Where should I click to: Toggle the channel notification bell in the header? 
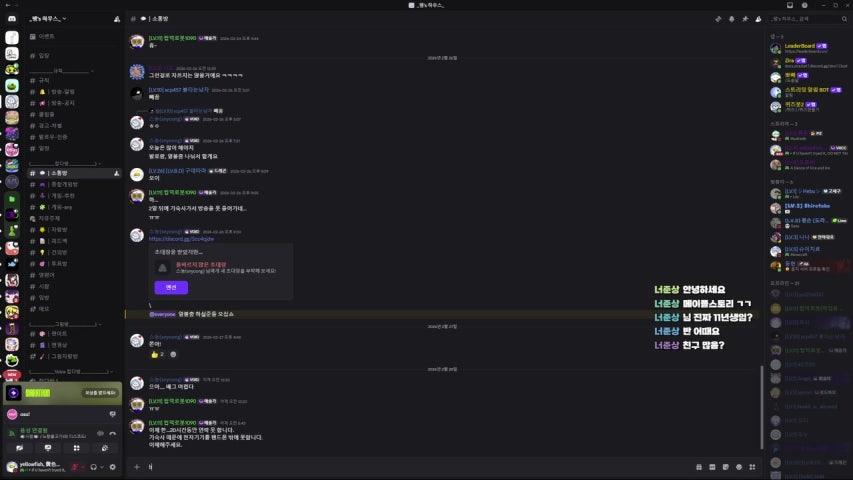(732, 19)
